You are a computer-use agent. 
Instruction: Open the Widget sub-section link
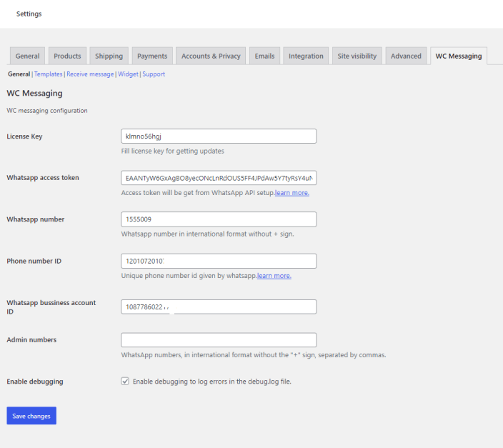pyautogui.click(x=128, y=74)
